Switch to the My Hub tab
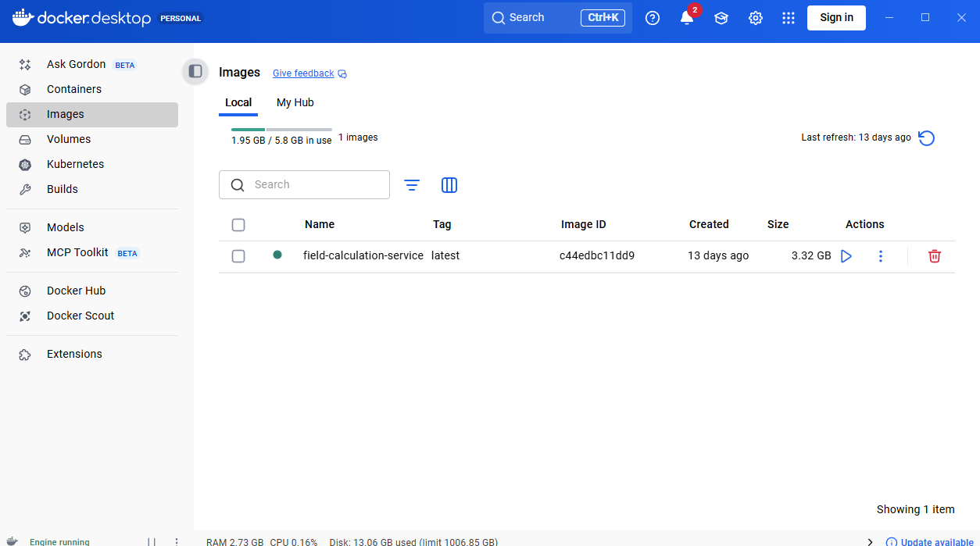This screenshot has width=980, height=546. click(x=295, y=102)
